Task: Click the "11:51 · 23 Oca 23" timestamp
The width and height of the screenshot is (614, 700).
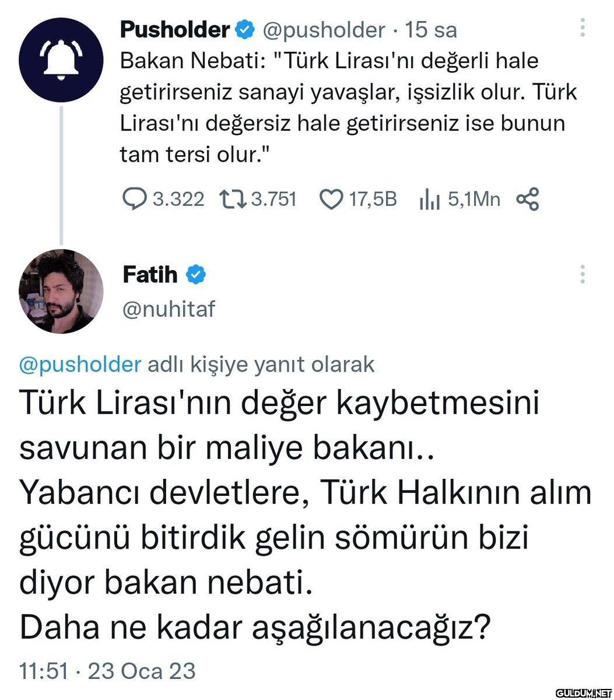Action: (108, 671)
